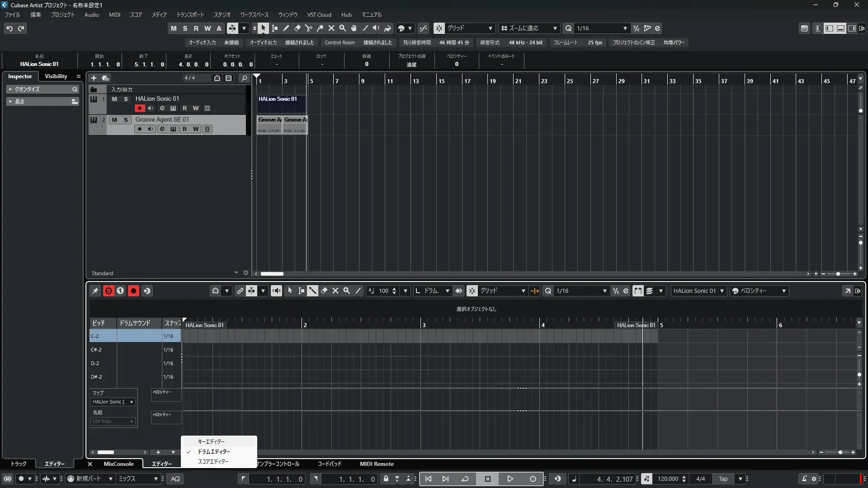Solo the HALion Sonic 01 track
Image resolution: width=868 pixels, height=488 pixels.
click(x=126, y=99)
